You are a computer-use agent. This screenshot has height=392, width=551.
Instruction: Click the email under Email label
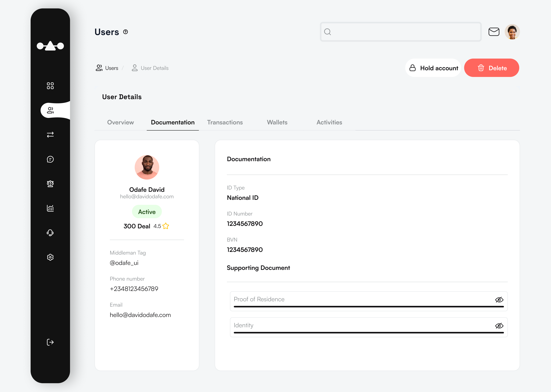click(140, 315)
